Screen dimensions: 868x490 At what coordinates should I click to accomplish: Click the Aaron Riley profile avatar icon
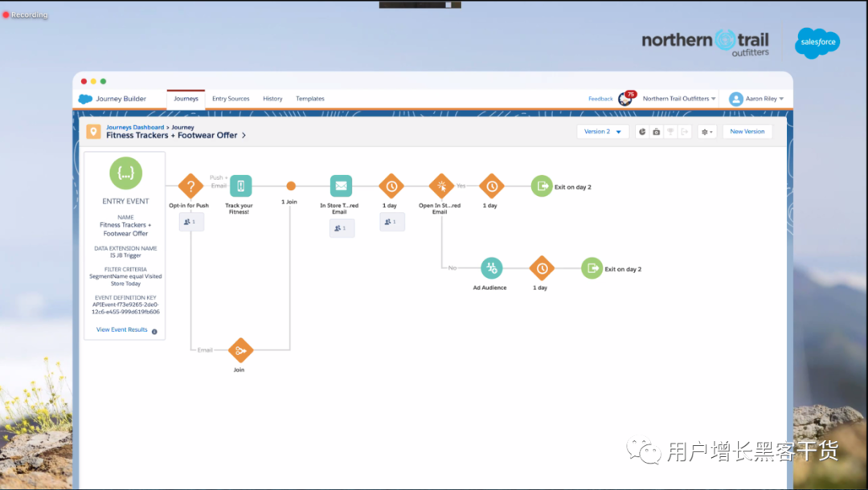pyautogui.click(x=735, y=99)
